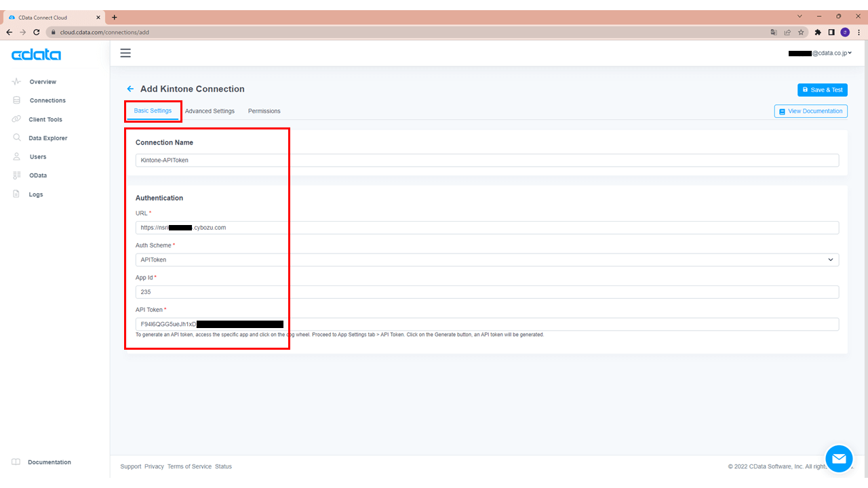Click the "Authentication" section heading
Image resolution: width=868 pixels, height=488 pixels.
[159, 198]
